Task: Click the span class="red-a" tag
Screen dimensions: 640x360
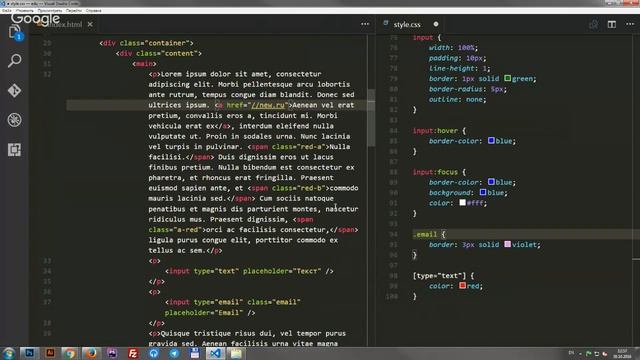Action: coord(289,147)
